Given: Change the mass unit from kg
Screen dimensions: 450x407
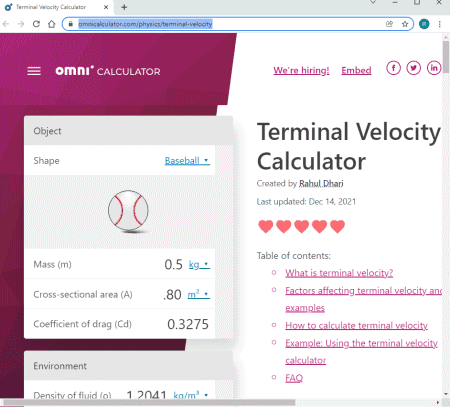Looking at the screenshot, I should tap(199, 265).
